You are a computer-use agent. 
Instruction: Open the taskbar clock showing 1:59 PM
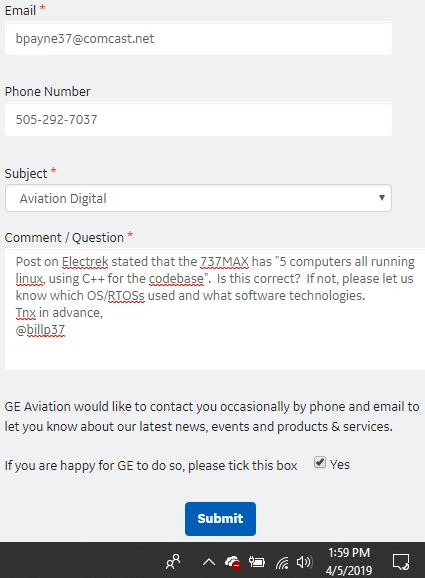(349, 561)
